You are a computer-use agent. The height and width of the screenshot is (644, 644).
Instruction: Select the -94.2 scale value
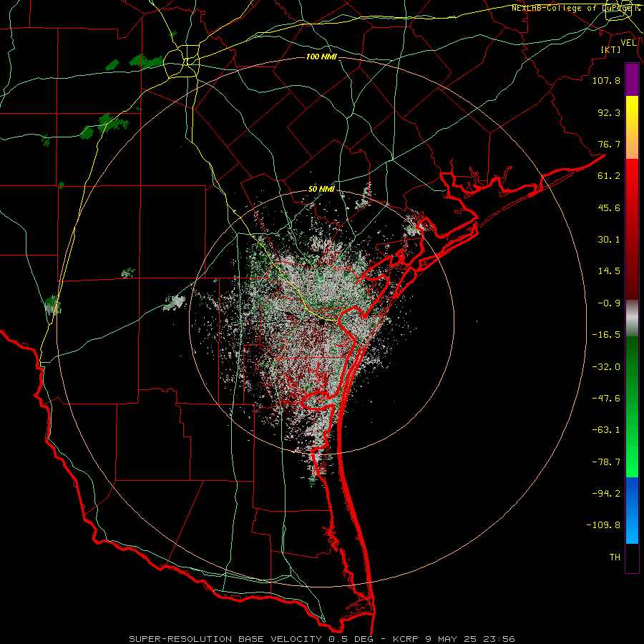pos(606,493)
